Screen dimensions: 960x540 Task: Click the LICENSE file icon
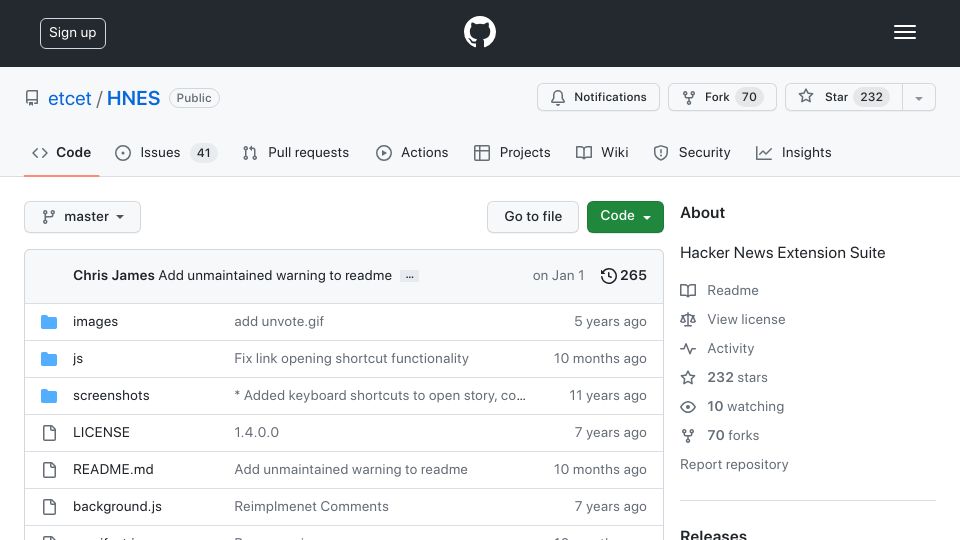[x=49, y=433]
